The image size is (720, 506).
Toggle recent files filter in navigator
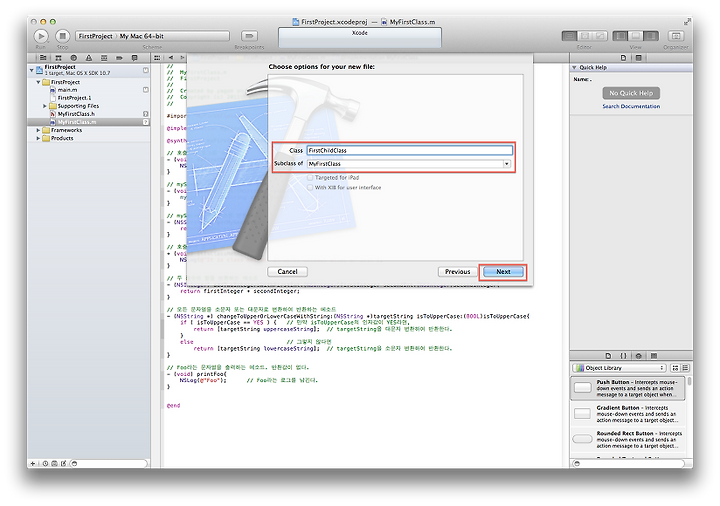45,464
